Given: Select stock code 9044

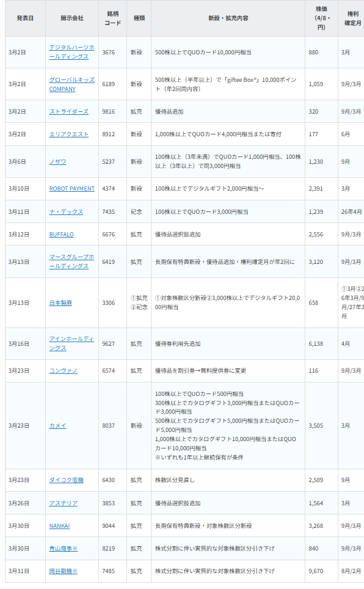Looking at the screenshot, I should (x=109, y=526).
